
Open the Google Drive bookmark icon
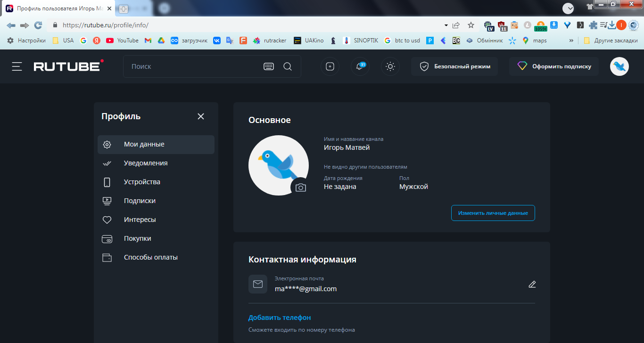tap(161, 41)
